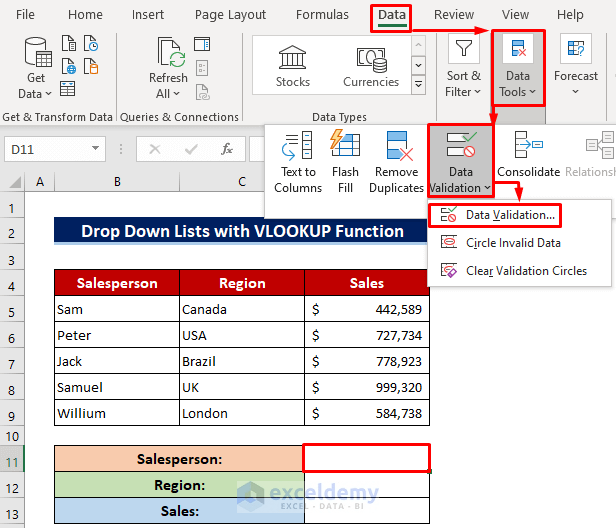Click the Enter formula checkmark button
The image size is (616, 528).
point(191,149)
